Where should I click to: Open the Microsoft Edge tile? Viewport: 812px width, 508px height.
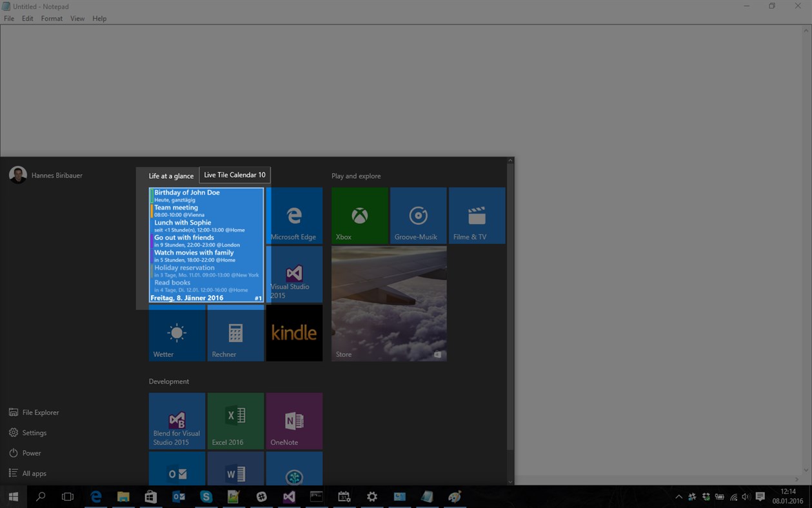295,216
